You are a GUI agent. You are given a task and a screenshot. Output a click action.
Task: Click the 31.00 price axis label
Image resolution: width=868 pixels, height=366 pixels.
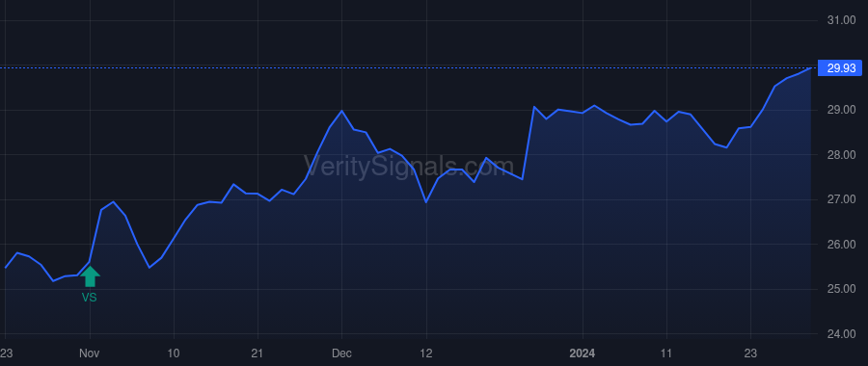pyautogui.click(x=841, y=20)
